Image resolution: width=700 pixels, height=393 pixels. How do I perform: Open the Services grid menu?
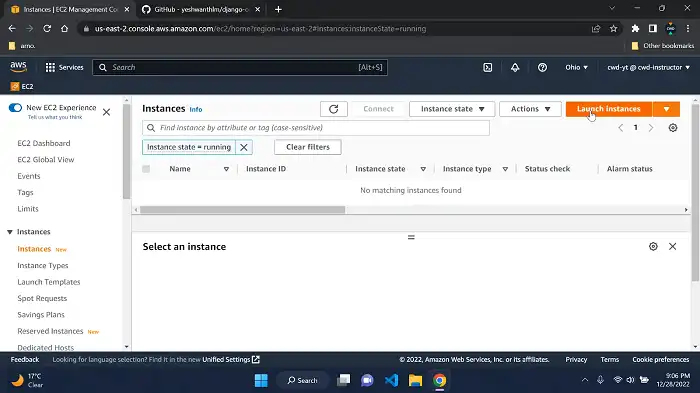(x=64, y=67)
